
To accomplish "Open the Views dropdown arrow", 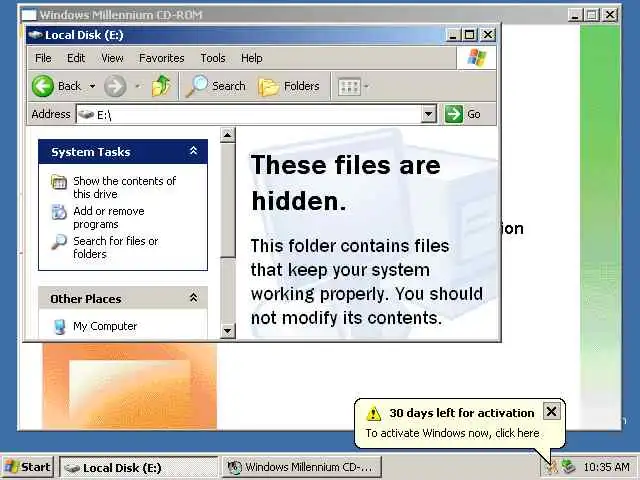I will click(x=366, y=86).
